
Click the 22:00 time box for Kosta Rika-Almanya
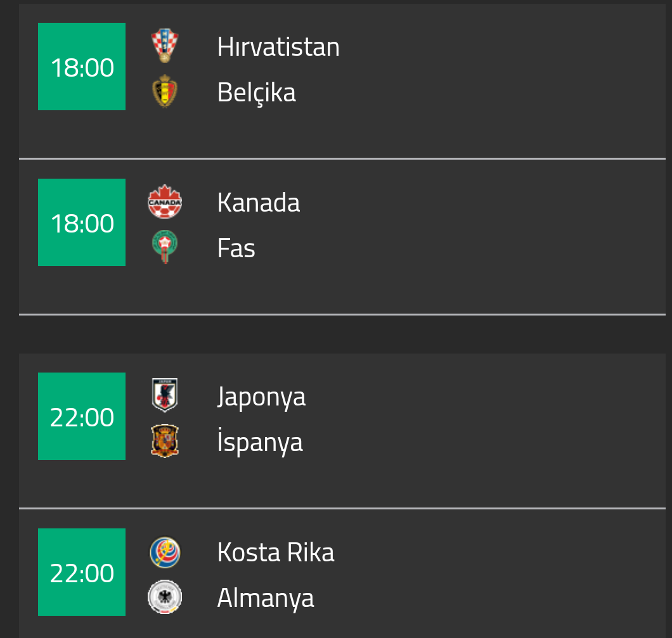coord(82,572)
